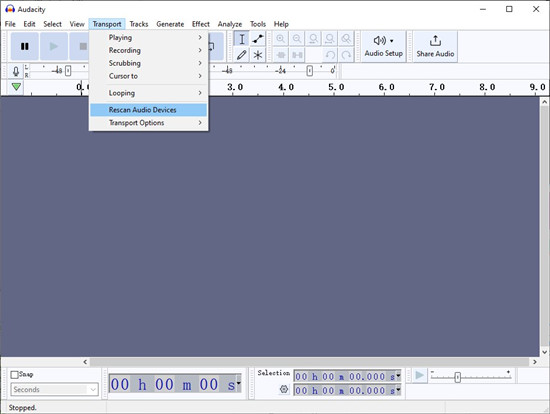The image size is (550, 414).
Task: Close the Transport menu header
Action: [x=107, y=24]
